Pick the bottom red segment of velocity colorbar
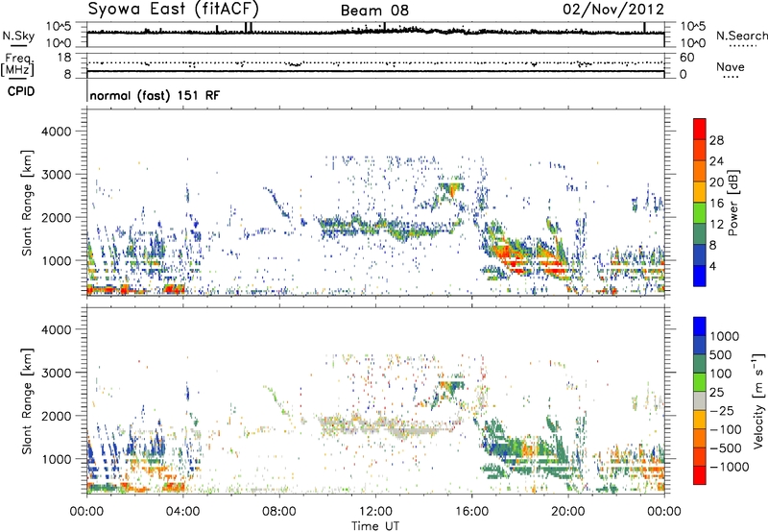 (x=700, y=475)
